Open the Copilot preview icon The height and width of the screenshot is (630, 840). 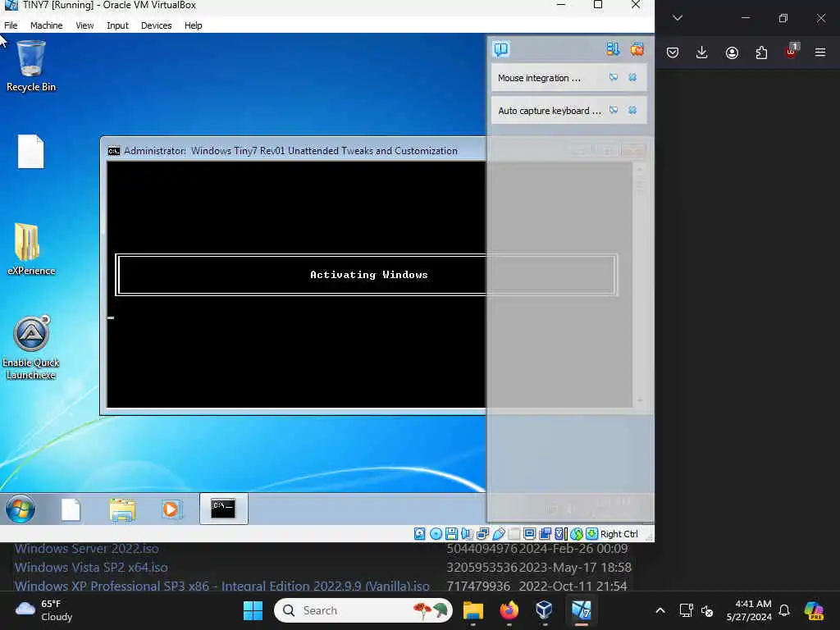click(814, 610)
